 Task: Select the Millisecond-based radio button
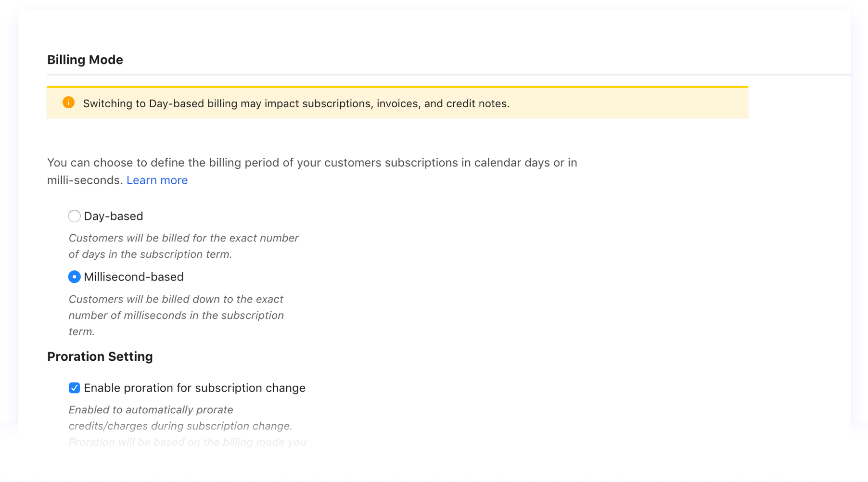[74, 277]
